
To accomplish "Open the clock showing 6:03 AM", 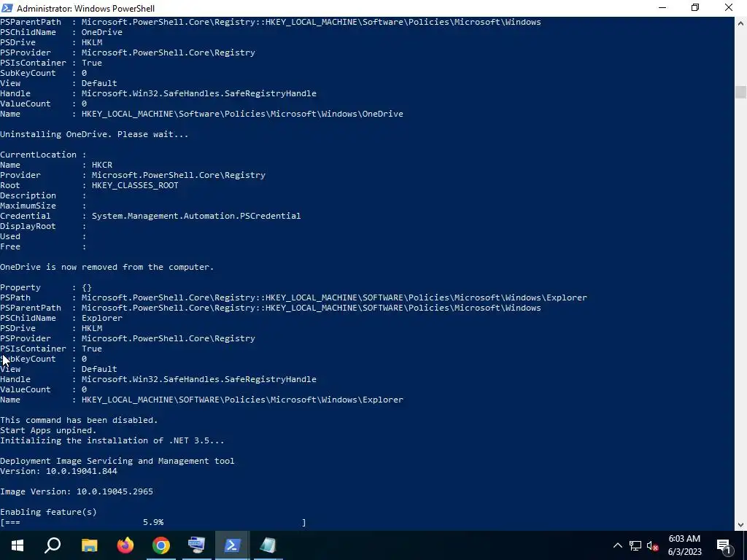I will click(684, 545).
